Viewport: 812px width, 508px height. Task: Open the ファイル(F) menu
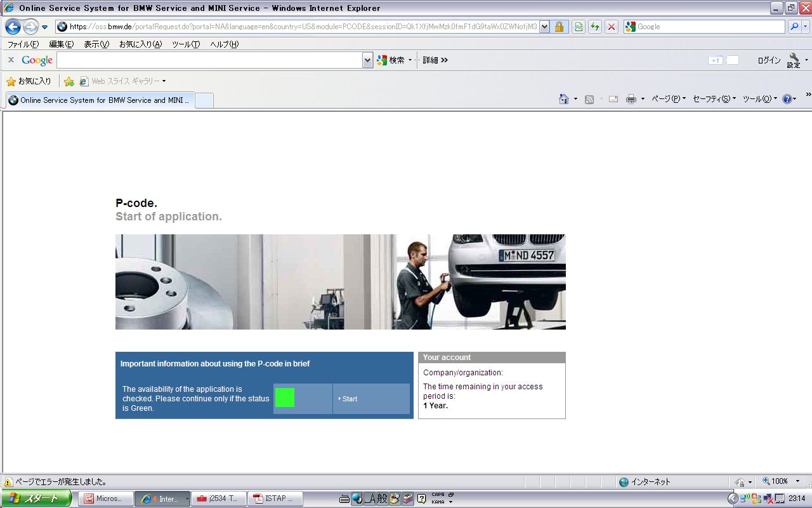pyautogui.click(x=23, y=44)
